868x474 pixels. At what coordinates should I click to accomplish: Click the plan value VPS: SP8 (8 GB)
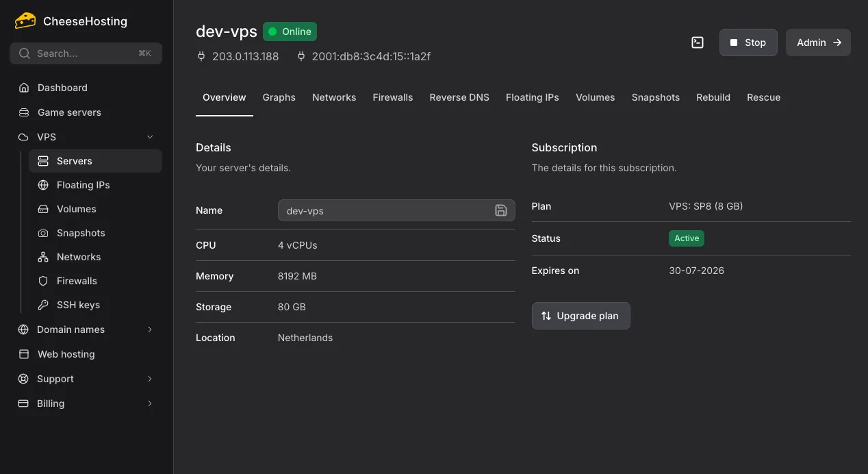coord(706,206)
